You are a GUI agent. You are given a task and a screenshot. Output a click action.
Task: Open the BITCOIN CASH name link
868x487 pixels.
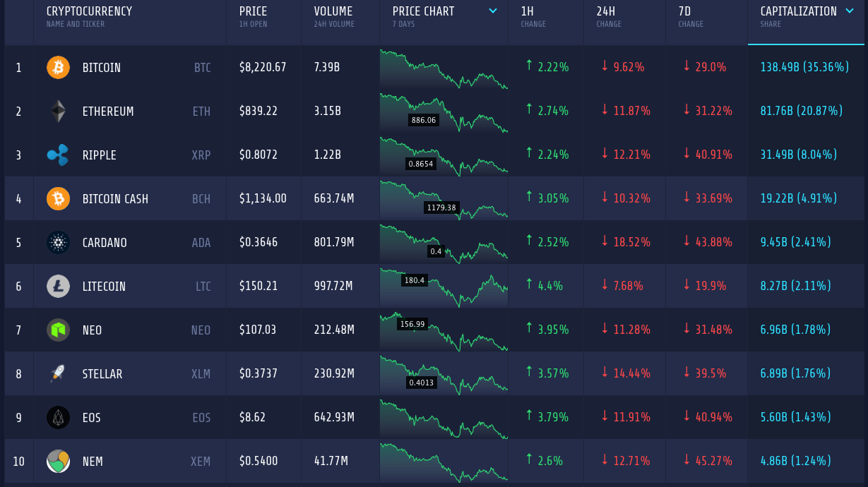[116, 199]
